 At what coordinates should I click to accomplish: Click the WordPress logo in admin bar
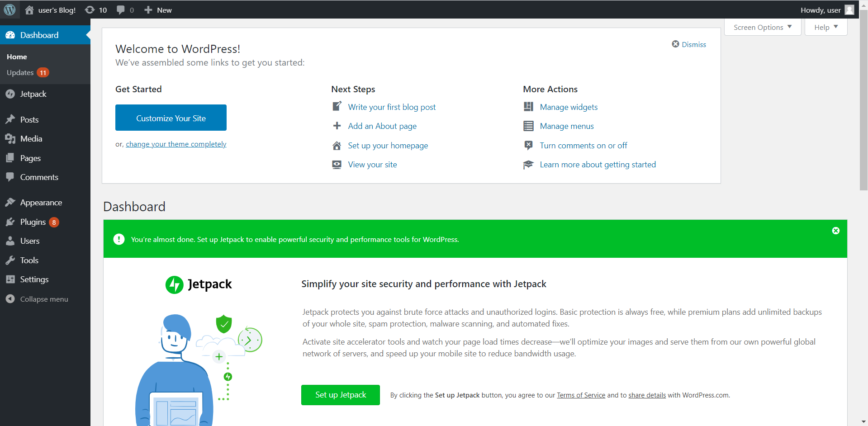tap(9, 9)
